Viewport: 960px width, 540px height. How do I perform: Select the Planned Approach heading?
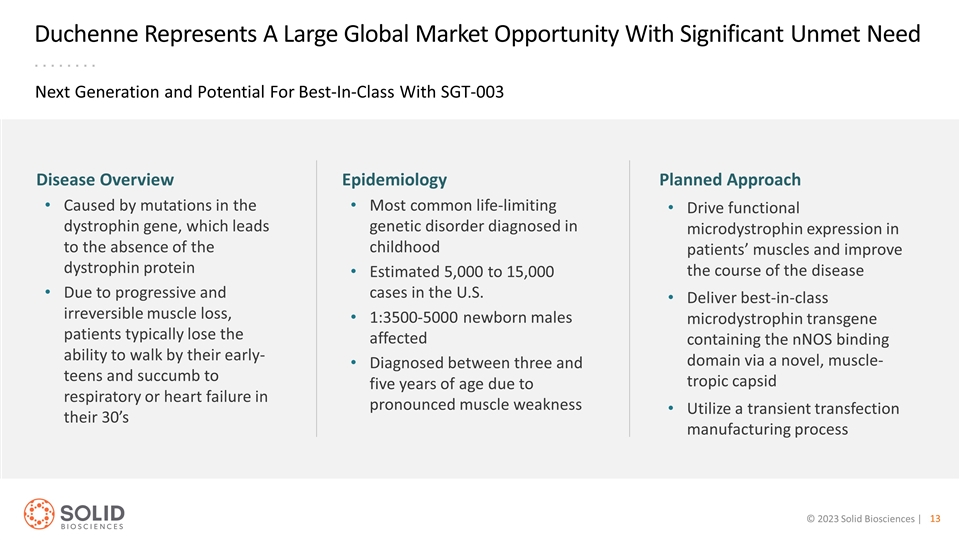tap(730, 180)
